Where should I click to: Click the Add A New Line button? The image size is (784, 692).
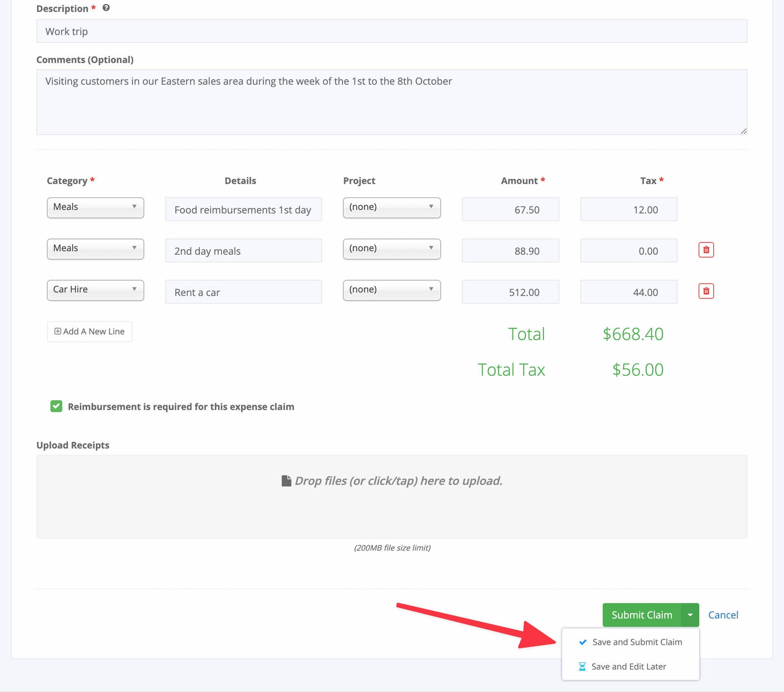point(89,331)
